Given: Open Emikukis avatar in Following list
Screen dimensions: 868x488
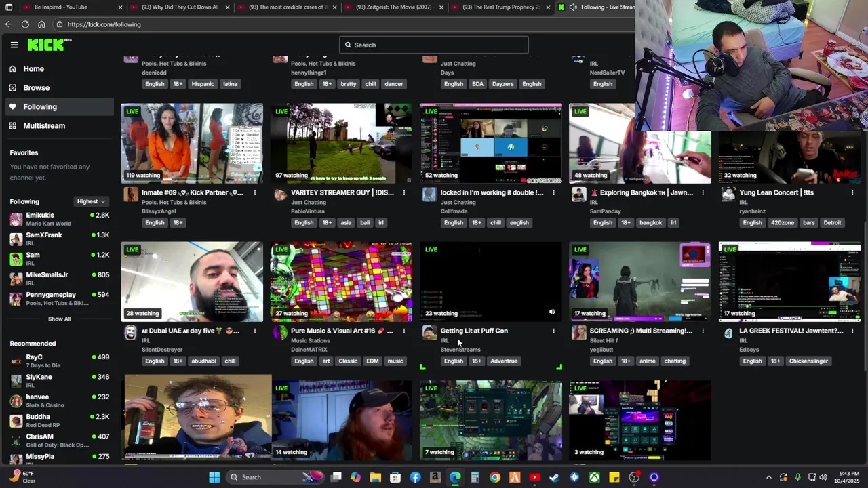Looking at the screenshot, I should 16,219.
